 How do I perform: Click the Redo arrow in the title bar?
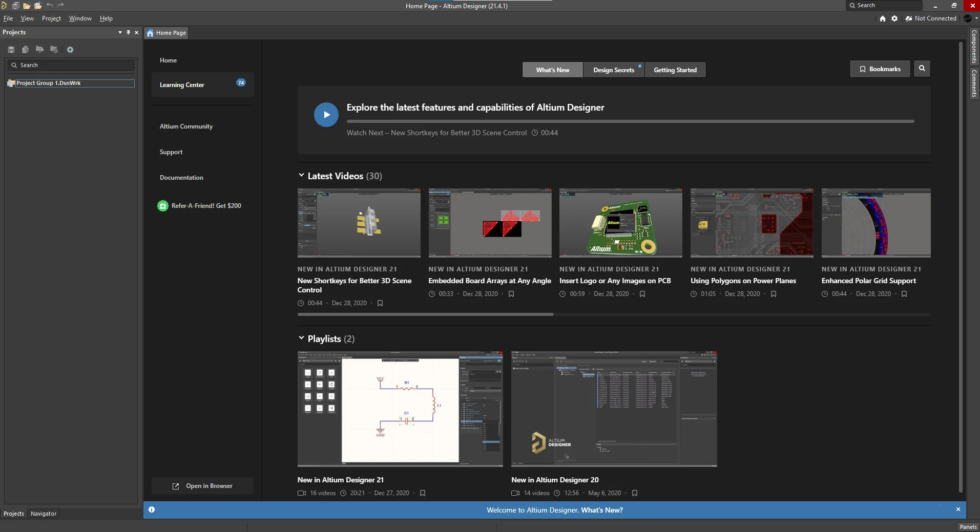pyautogui.click(x=60, y=5)
